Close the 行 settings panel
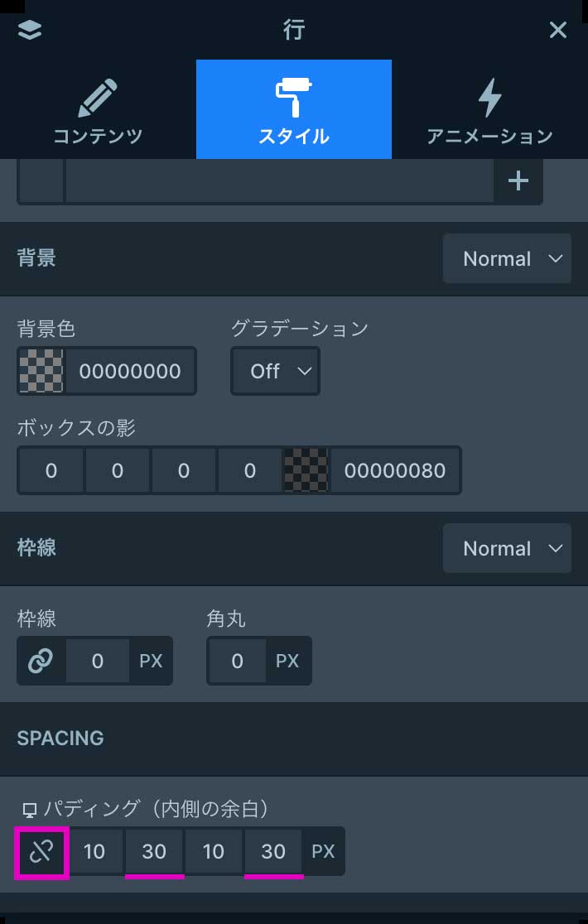The image size is (588, 924). coord(558,30)
